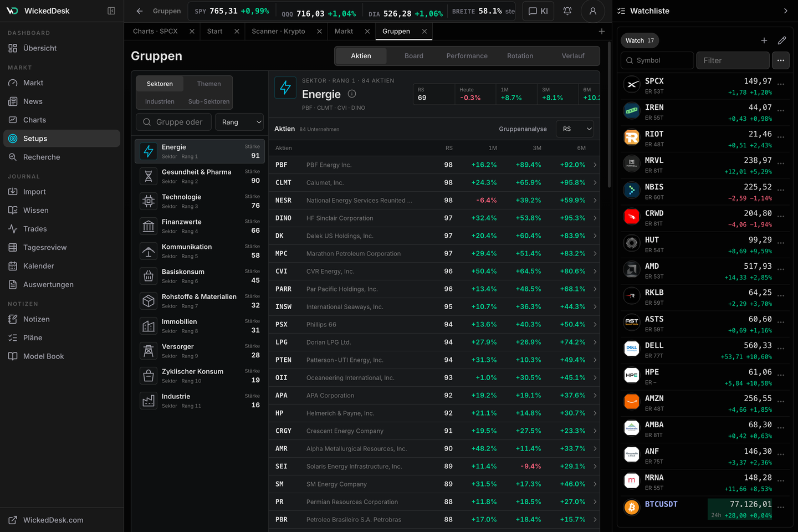The width and height of the screenshot is (798, 532).
Task: Toggle grouping to Sektoren
Action: pyautogui.click(x=160, y=84)
